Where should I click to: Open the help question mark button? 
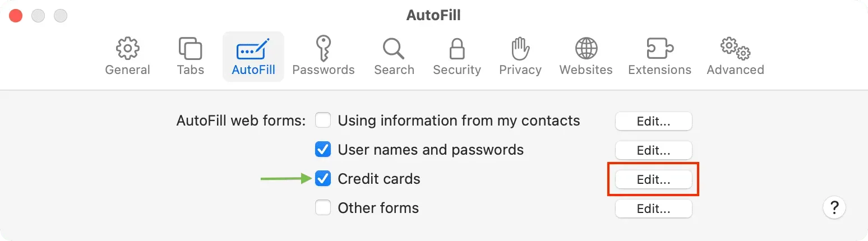pyautogui.click(x=834, y=208)
